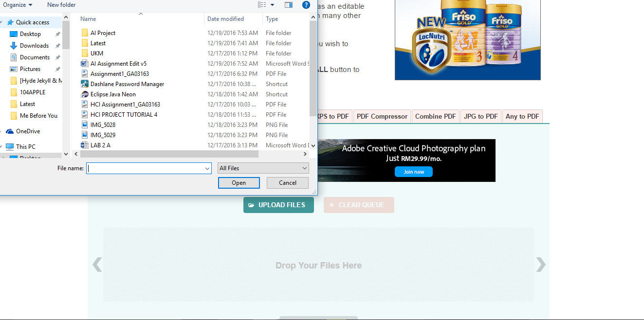The width and height of the screenshot is (644, 320).
Task: Click the Downloads arrow icon
Action: [14, 46]
